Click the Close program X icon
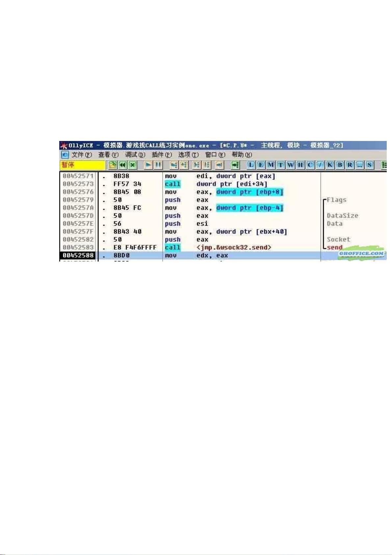 tap(132, 165)
